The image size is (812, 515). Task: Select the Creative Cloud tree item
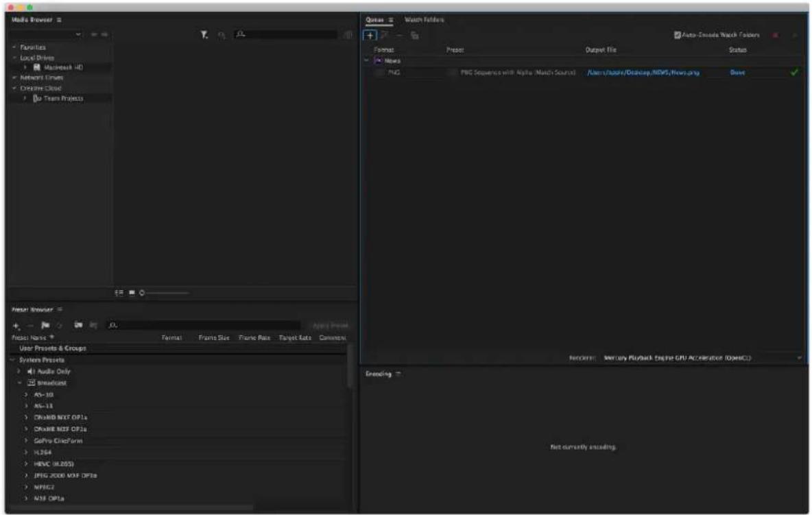point(40,88)
